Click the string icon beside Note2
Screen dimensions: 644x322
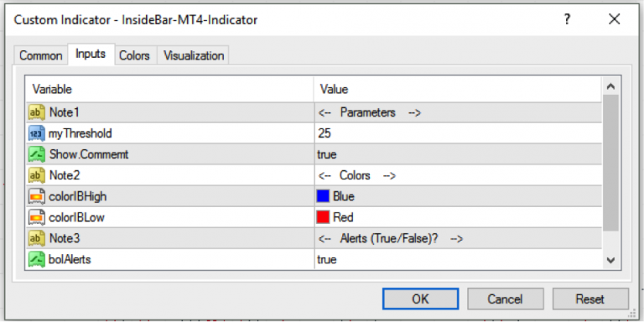click(x=37, y=175)
